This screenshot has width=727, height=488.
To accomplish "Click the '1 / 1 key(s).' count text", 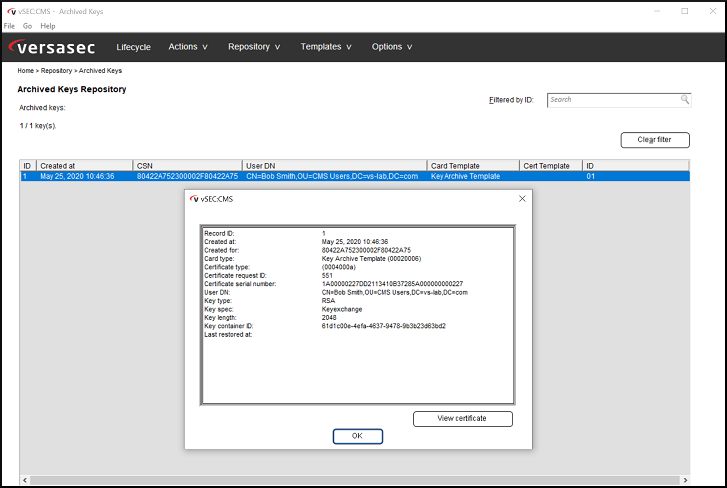I will point(38,126).
